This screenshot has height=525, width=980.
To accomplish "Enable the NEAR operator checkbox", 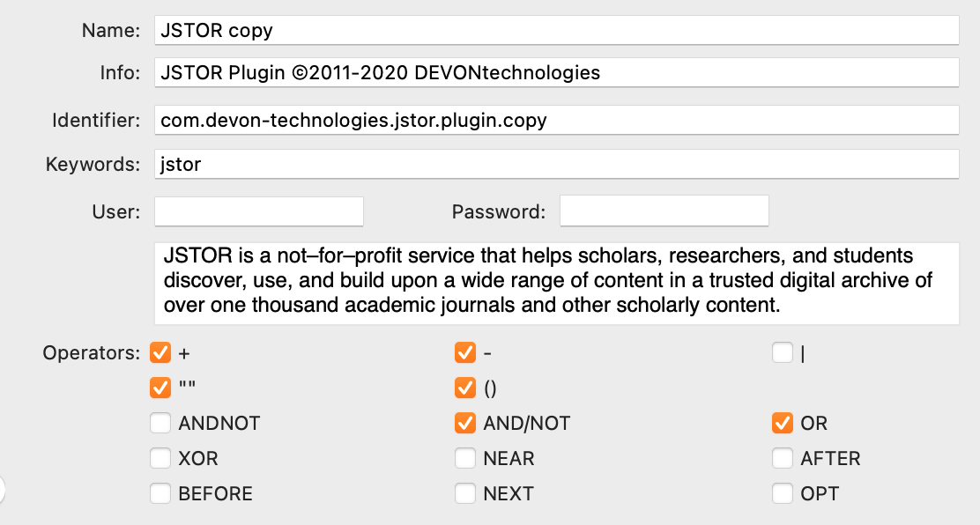I will [465, 458].
